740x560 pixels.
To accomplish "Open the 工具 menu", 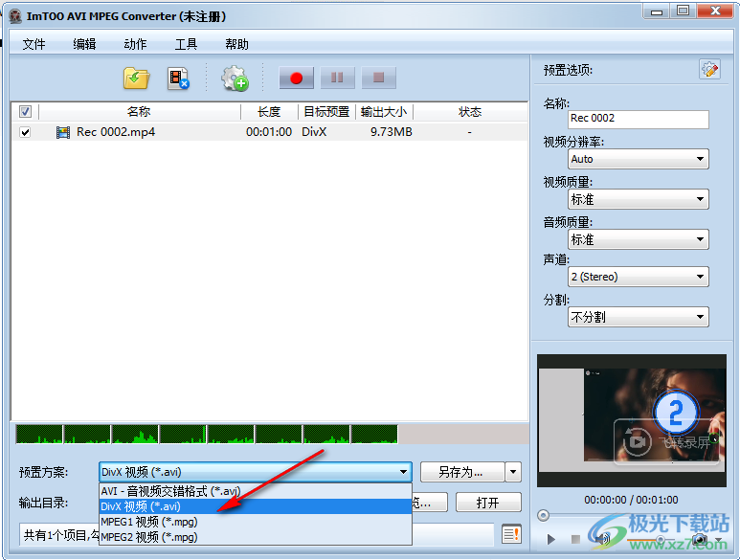I will click(186, 44).
